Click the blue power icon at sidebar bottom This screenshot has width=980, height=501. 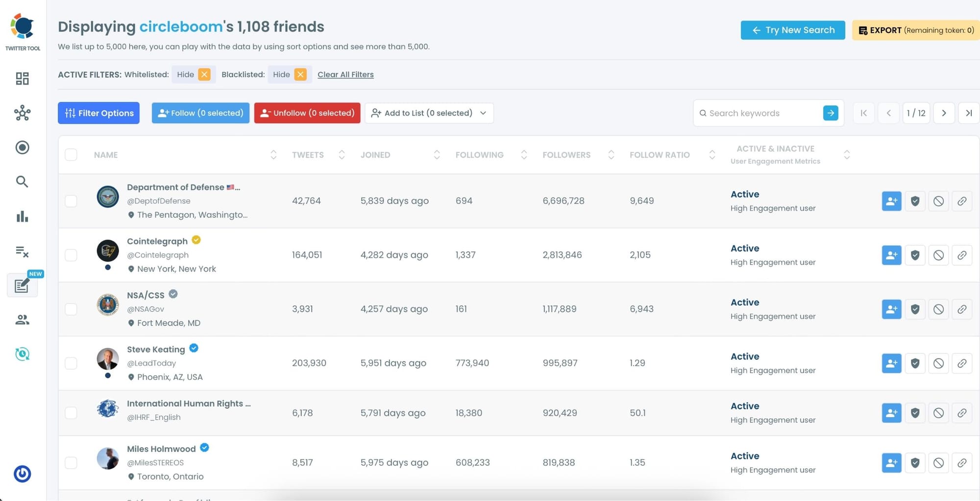coord(22,474)
